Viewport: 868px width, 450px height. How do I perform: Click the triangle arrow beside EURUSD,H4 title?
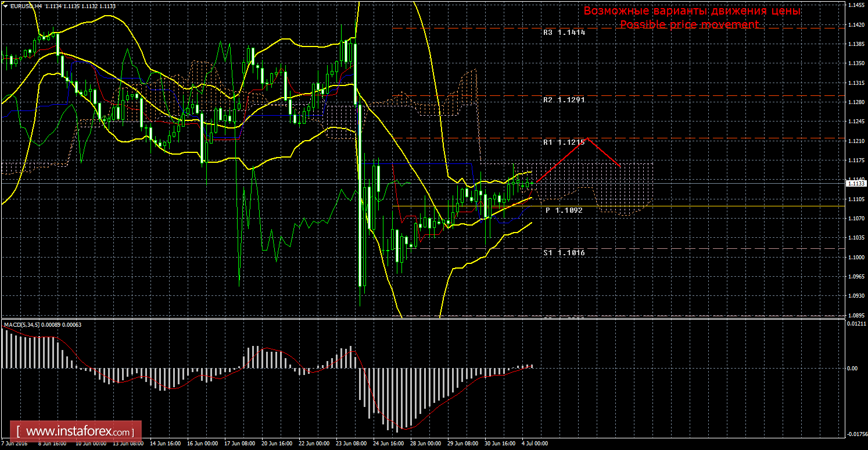tap(5, 5)
